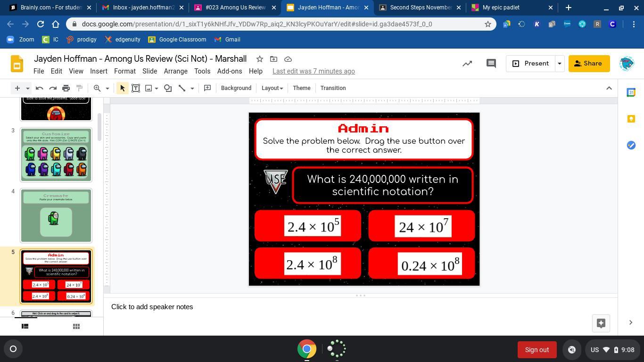Screen dimensions: 644x362
Task: Click the add comment icon in toolbar
Action: coord(207,88)
